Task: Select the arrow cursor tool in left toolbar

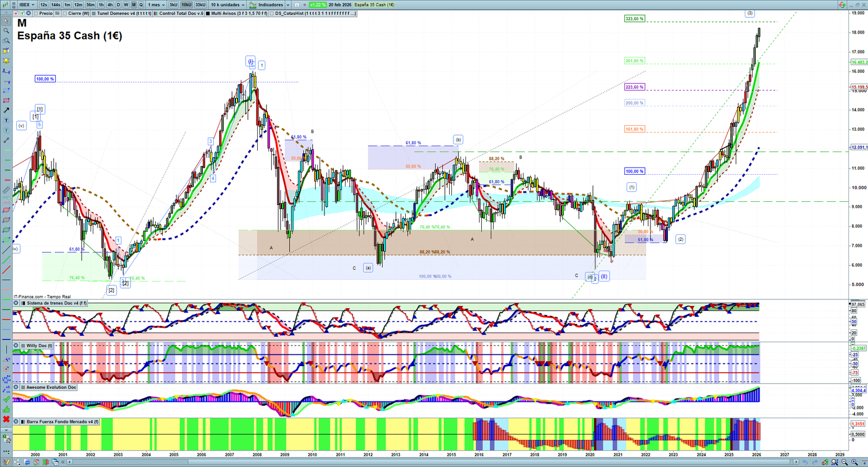Action: (x=6, y=21)
